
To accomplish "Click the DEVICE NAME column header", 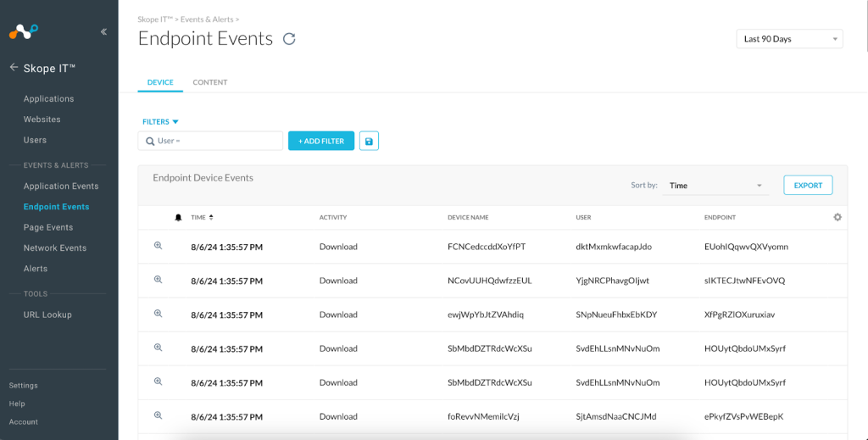I will (468, 218).
